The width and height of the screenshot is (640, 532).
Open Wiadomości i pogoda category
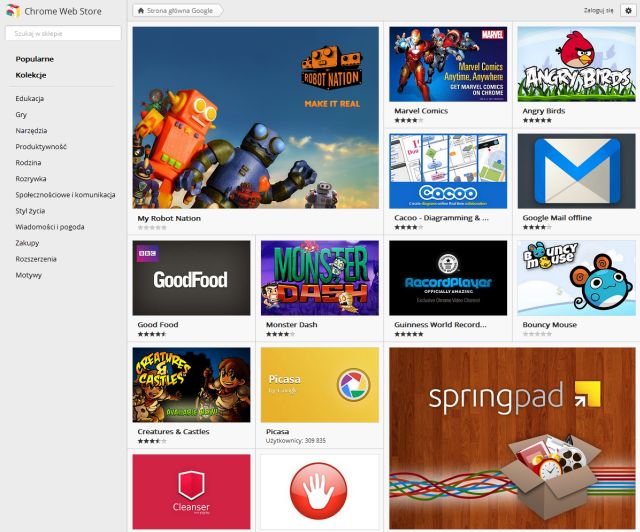(x=50, y=227)
